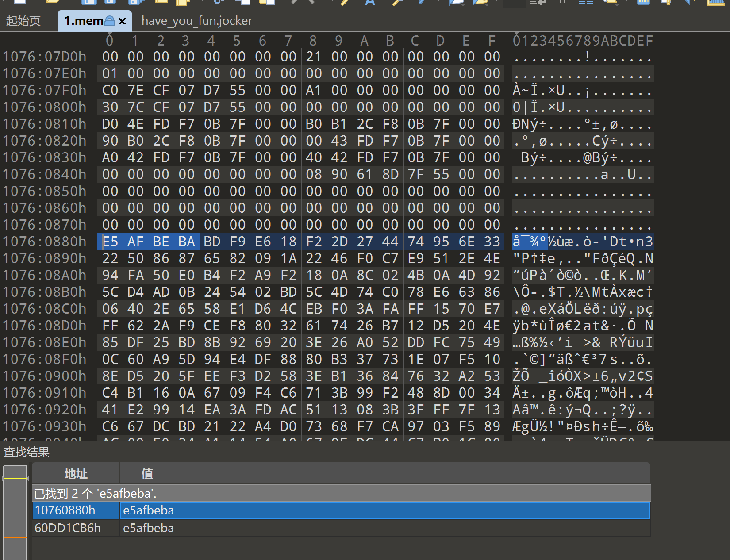Switch to the 起始页 tab
The width and height of the screenshot is (730, 560).
(x=23, y=21)
